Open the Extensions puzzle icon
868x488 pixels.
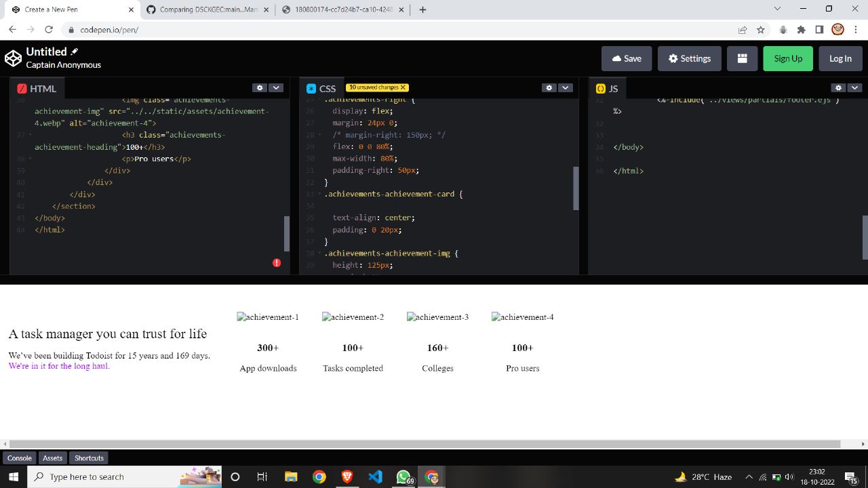pyautogui.click(x=802, y=30)
